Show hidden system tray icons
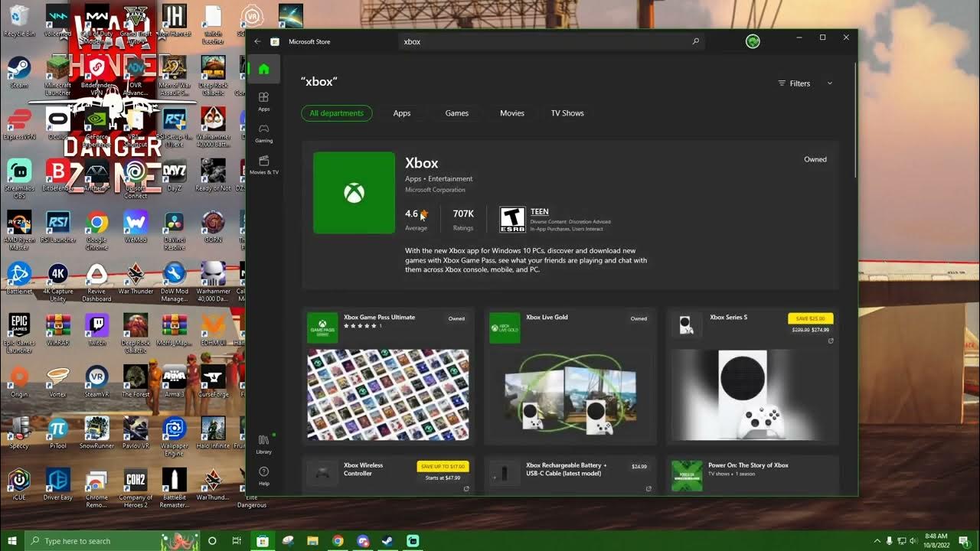 877,541
